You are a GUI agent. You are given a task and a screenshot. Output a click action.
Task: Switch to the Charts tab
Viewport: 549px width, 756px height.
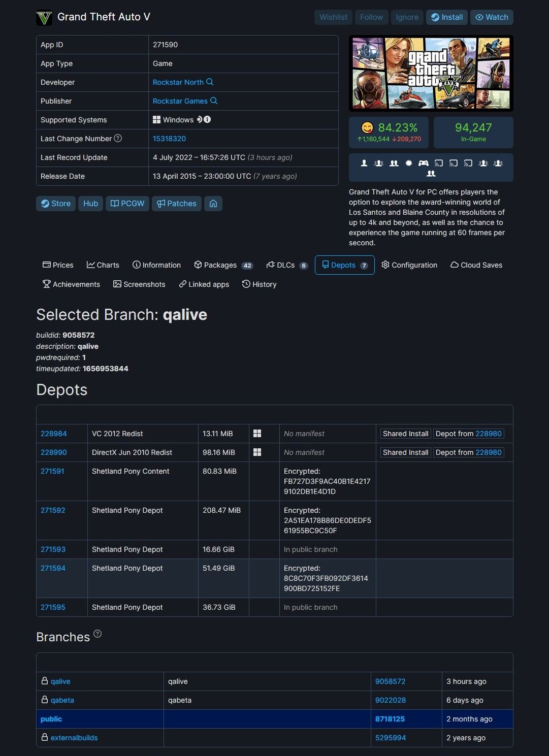click(103, 265)
